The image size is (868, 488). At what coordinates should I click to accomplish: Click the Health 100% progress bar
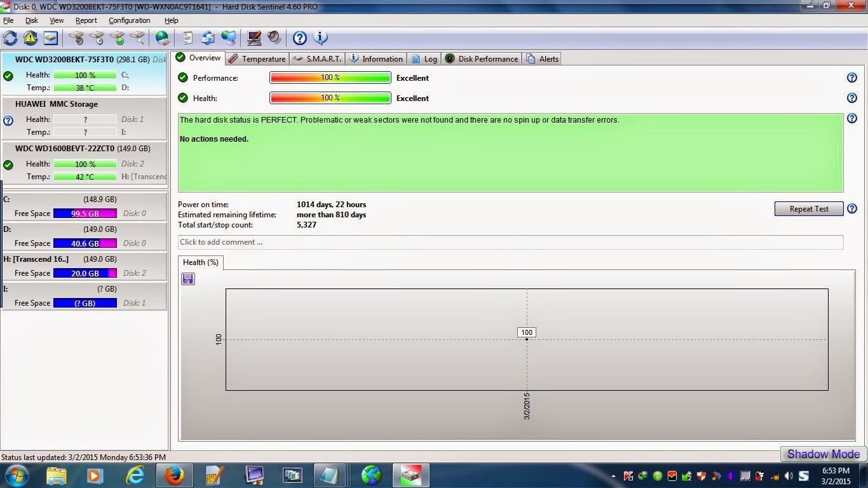coord(330,98)
